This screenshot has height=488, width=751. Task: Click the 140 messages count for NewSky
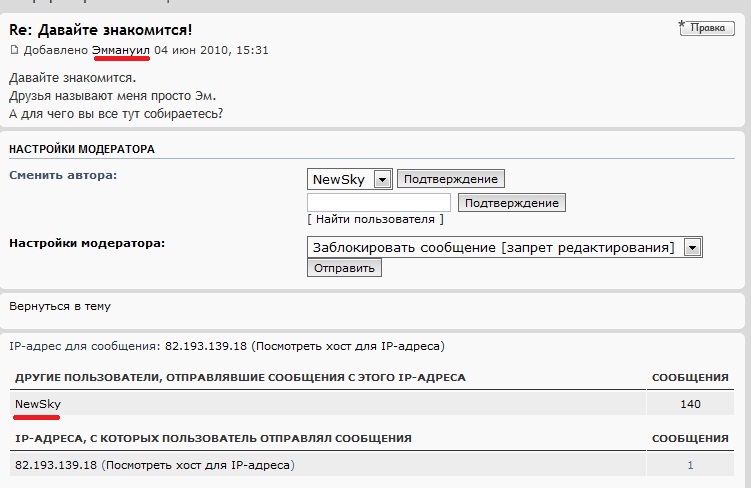pos(689,404)
